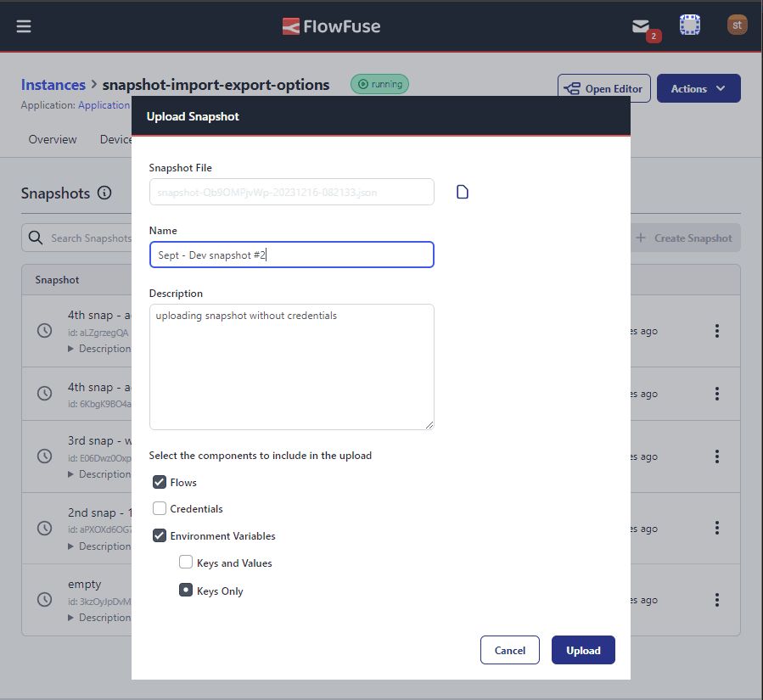The height and width of the screenshot is (700, 763).
Task: Open the 'st' user avatar menu
Action: click(x=737, y=25)
